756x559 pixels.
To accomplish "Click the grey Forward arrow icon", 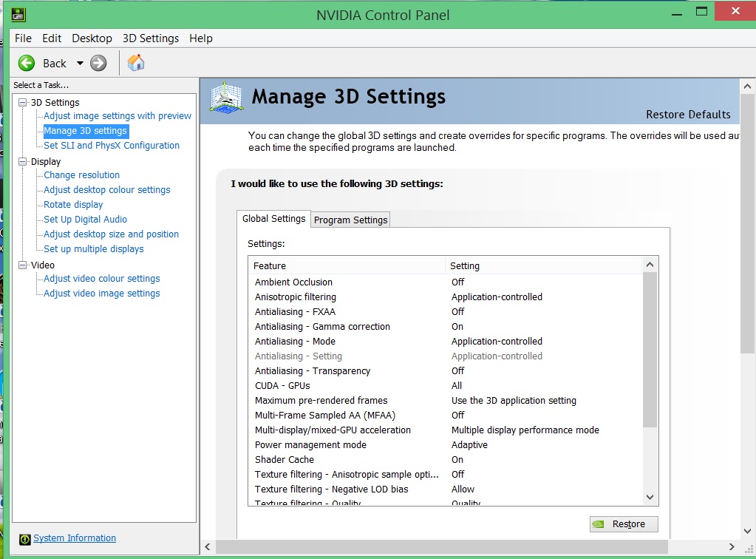I will coord(98,63).
